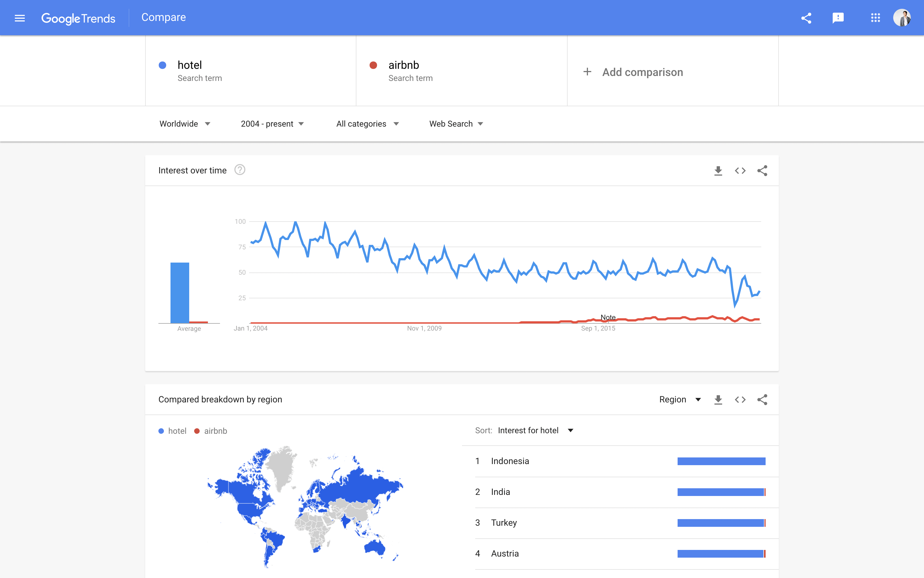Screen dimensions: 924x578
Task: Click the plus icon beside Add comparison
Action: 587,72
